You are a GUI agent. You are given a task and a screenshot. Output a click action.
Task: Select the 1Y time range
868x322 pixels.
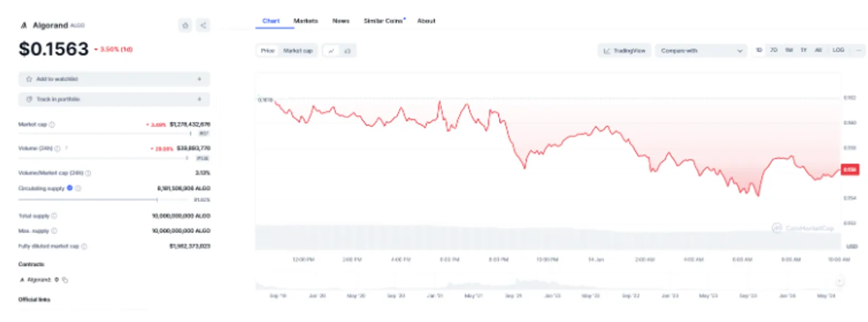pyautogui.click(x=803, y=50)
